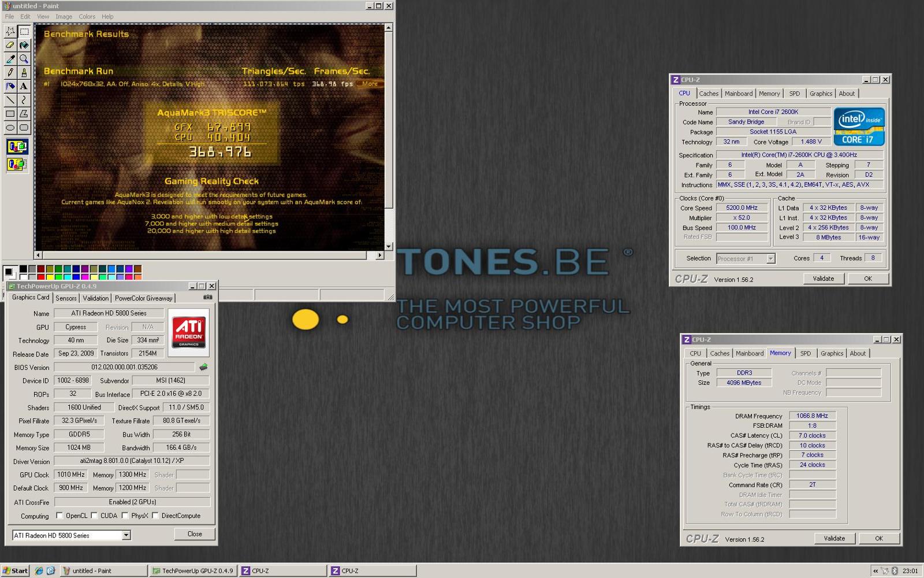
Task: Check the PhysX checkbox in GPU-Z
Action: 125,516
